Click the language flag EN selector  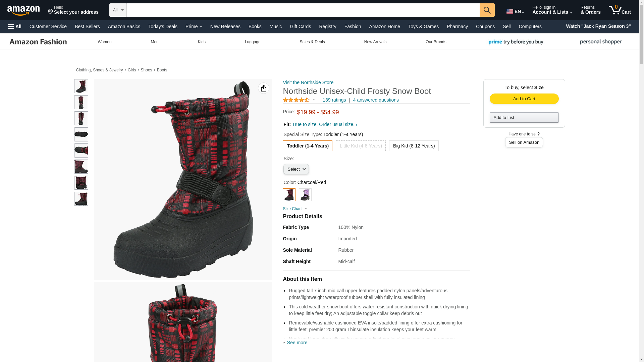pyautogui.click(x=515, y=11)
